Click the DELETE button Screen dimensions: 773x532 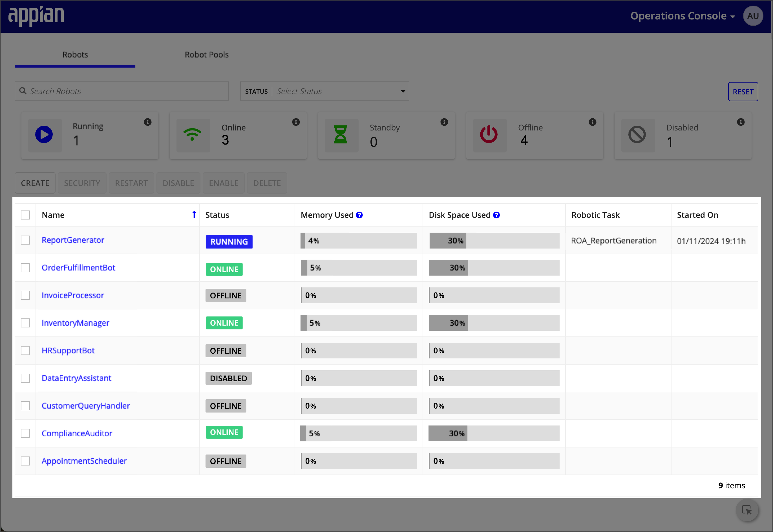(x=267, y=183)
